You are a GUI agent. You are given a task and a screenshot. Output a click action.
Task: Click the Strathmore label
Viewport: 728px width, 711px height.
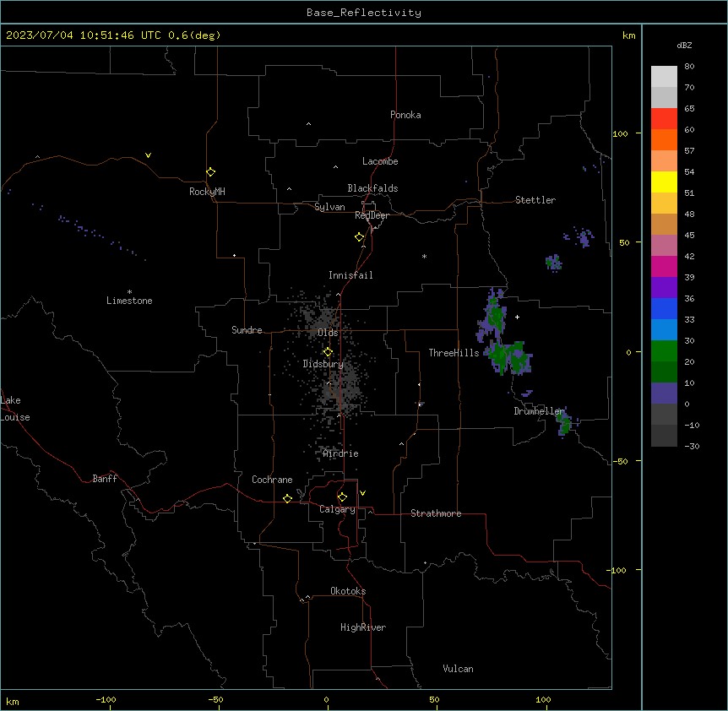tap(436, 513)
